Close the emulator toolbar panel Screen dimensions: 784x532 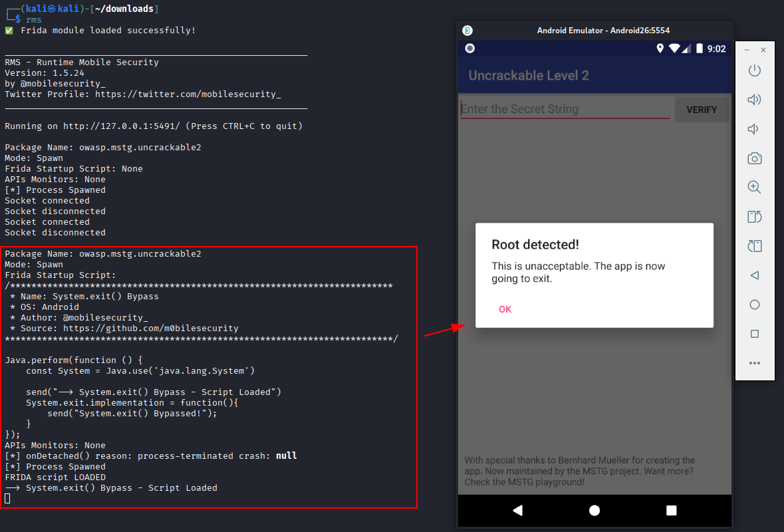tap(763, 51)
